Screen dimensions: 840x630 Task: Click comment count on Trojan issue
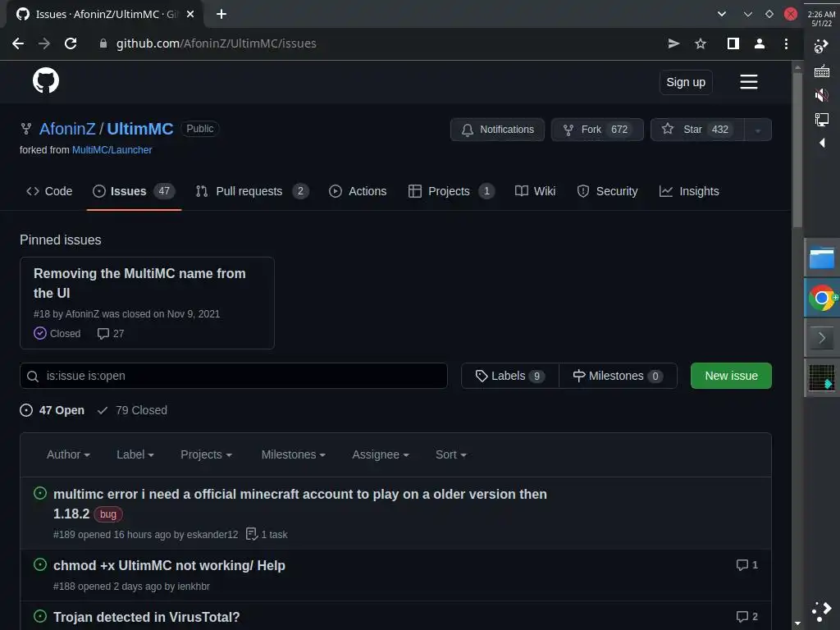pyautogui.click(x=747, y=617)
